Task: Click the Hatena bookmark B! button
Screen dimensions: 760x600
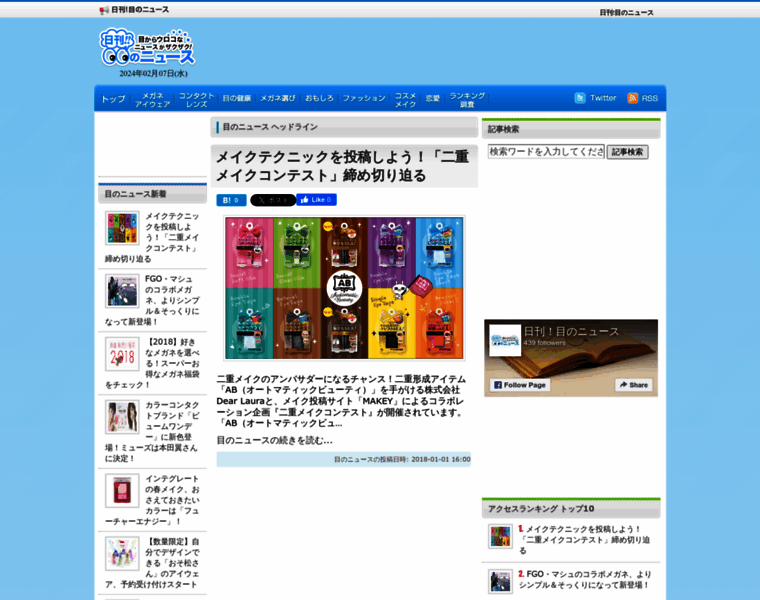Action: point(231,200)
